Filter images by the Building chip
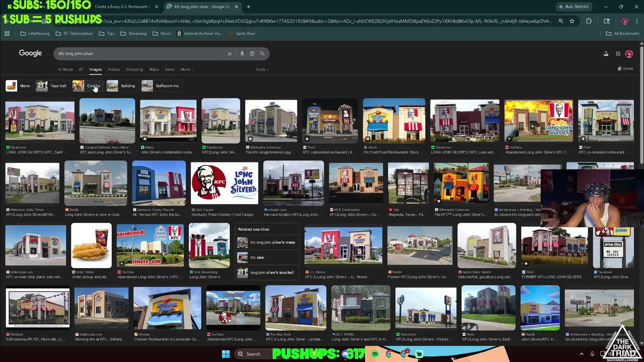Screen dimensions: 644x362 [x=121, y=86]
